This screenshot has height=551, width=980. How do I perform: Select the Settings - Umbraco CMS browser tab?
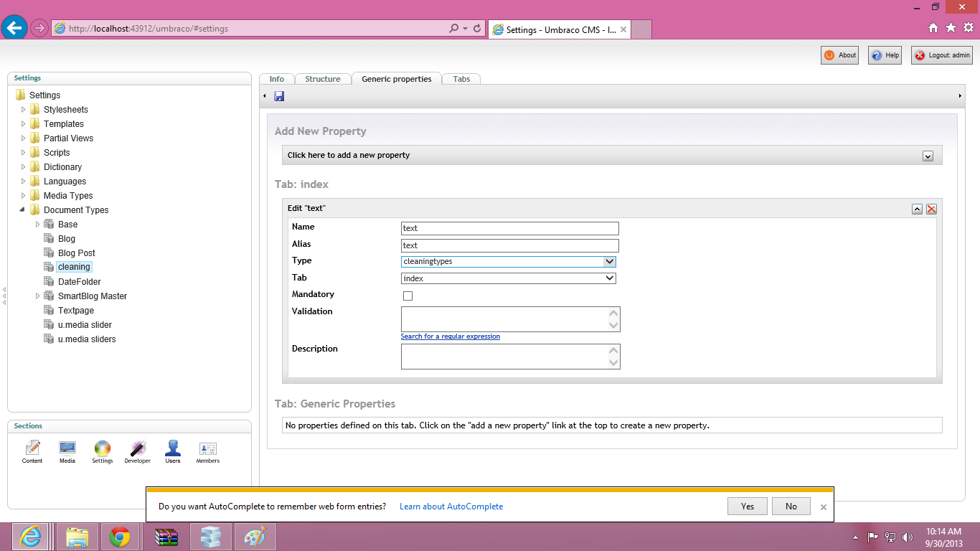point(559,29)
